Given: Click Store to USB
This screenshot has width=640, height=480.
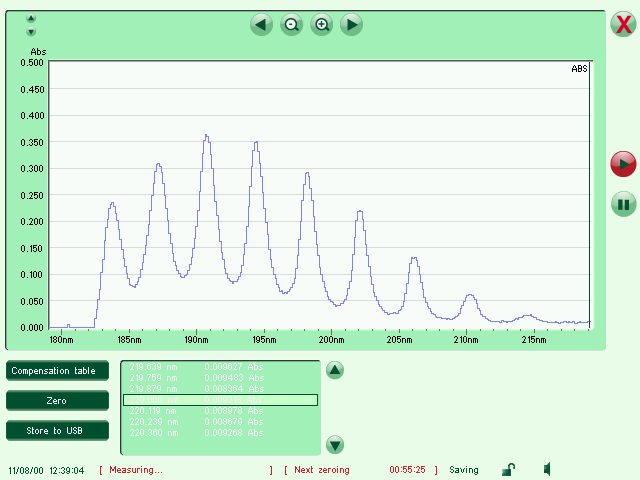Looking at the screenshot, I should [x=57, y=431].
